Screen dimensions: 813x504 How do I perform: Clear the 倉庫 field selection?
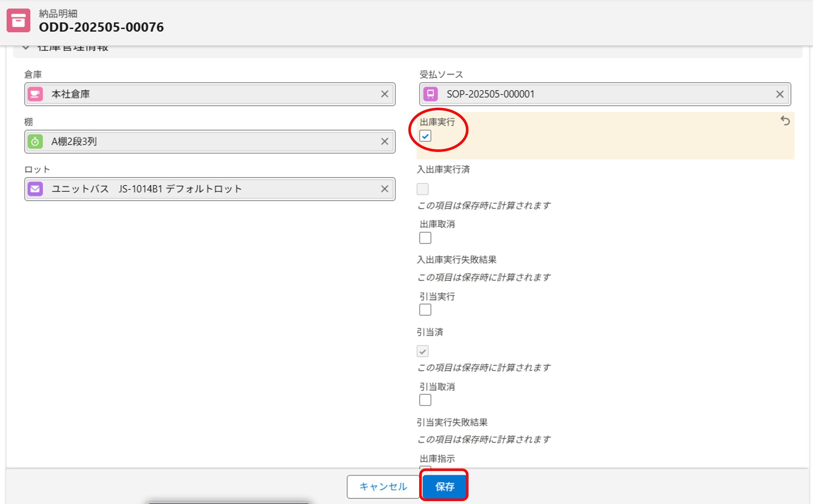[385, 94]
